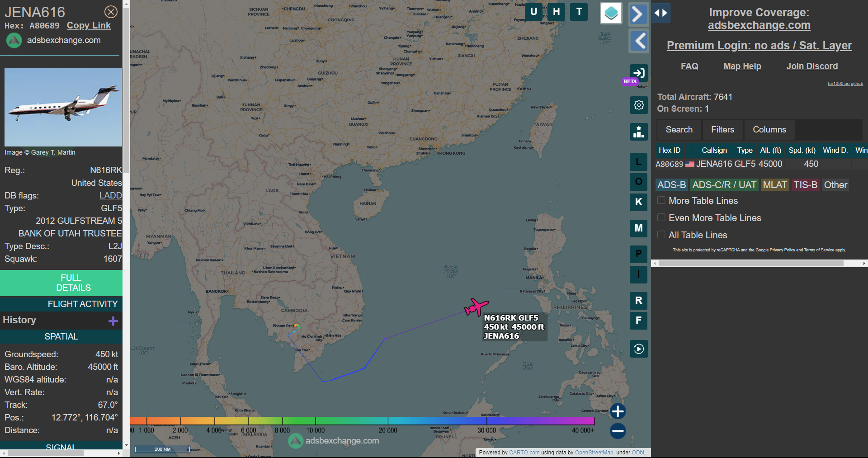Image resolution: width=868 pixels, height=458 pixels.
Task: Click the Gulfstream aircraft photo thumbnail
Action: [x=63, y=108]
